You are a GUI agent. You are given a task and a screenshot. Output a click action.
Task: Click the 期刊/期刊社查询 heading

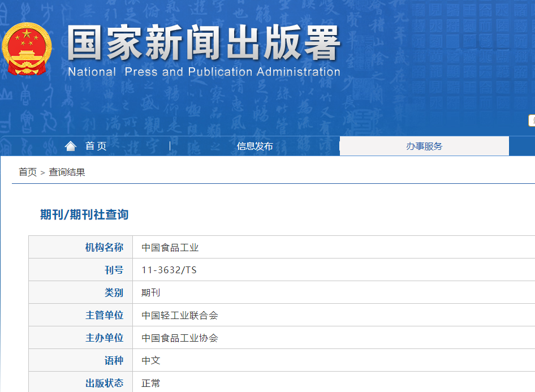pyautogui.click(x=84, y=214)
